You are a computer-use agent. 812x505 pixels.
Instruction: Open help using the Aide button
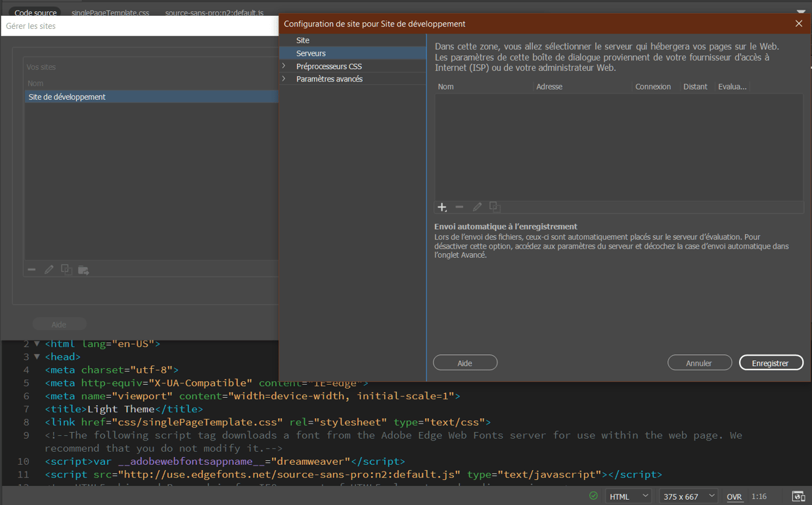[x=464, y=362]
